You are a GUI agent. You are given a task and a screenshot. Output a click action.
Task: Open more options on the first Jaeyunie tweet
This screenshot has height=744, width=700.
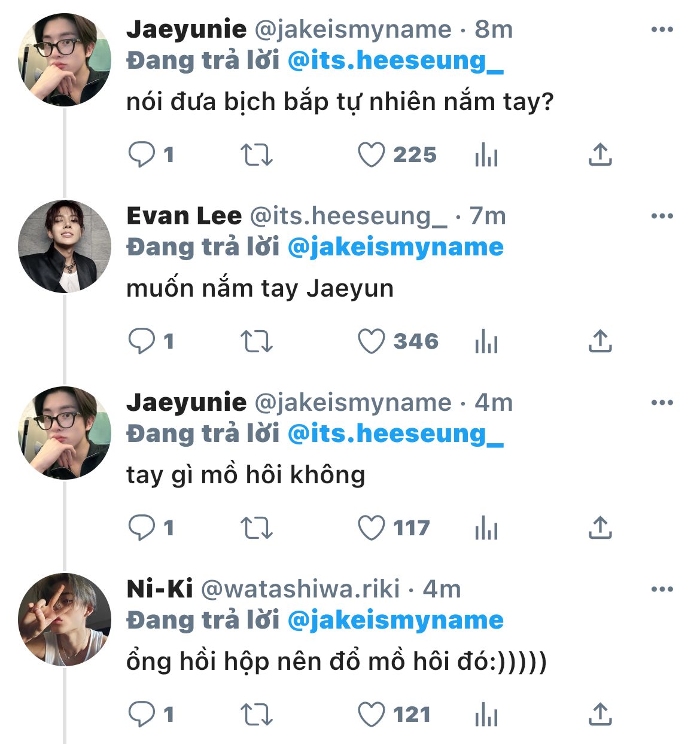662,29
